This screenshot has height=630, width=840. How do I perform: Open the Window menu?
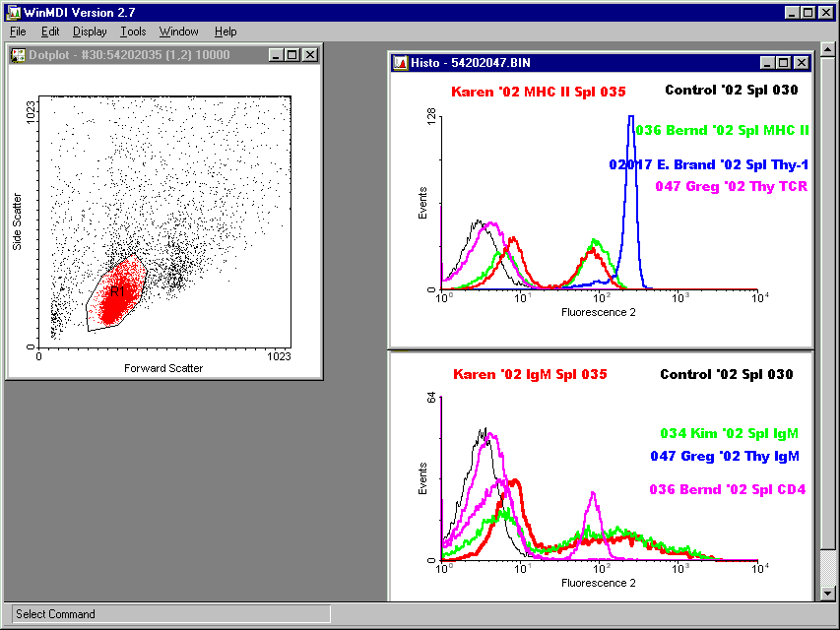(x=178, y=31)
